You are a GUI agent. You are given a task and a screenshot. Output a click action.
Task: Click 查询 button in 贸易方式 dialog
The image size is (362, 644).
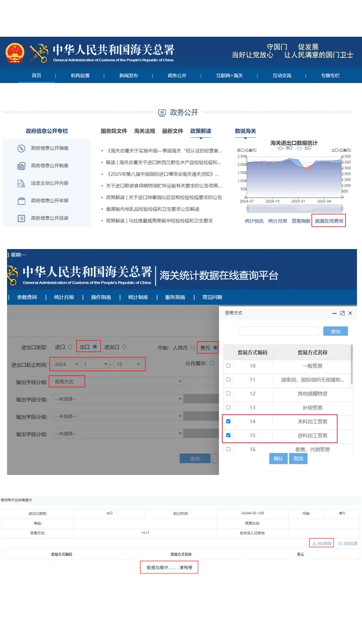click(336, 332)
